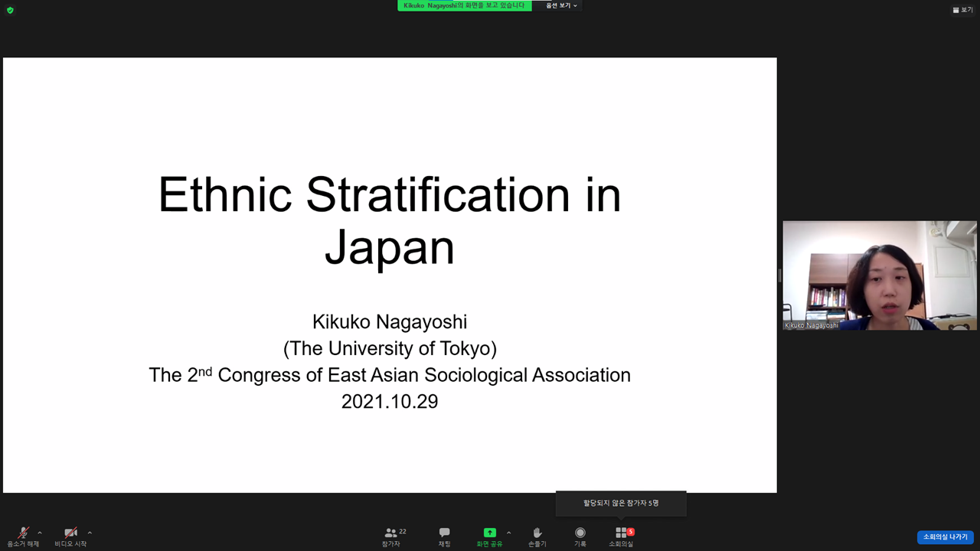Open the view options (옵션 보기) menu
The width and height of the screenshot is (980, 551).
click(561, 5)
